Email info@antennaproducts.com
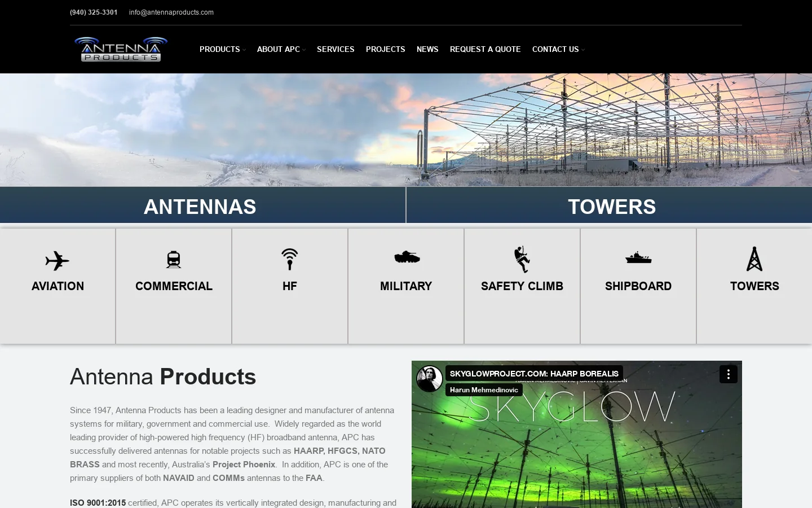Image resolution: width=812 pixels, height=508 pixels. click(171, 12)
